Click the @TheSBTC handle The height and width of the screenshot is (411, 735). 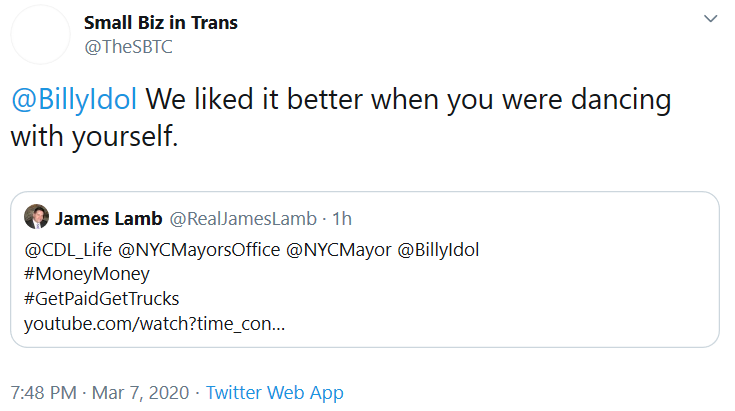(x=122, y=46)
